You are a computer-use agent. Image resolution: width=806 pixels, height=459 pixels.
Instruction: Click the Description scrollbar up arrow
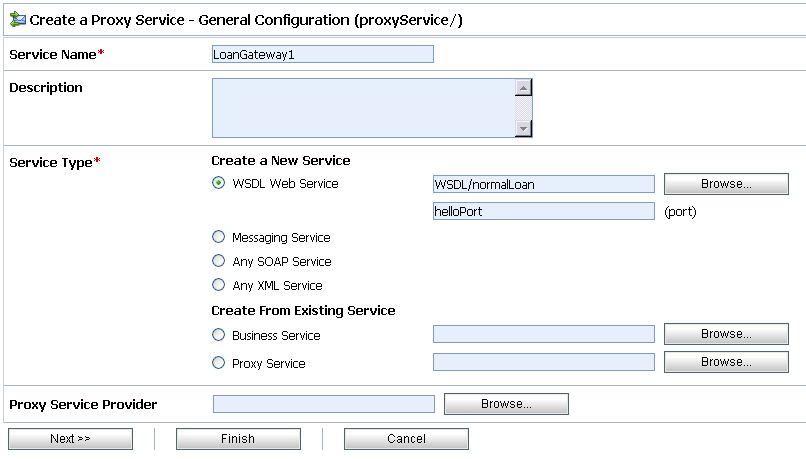coord(523,88)
